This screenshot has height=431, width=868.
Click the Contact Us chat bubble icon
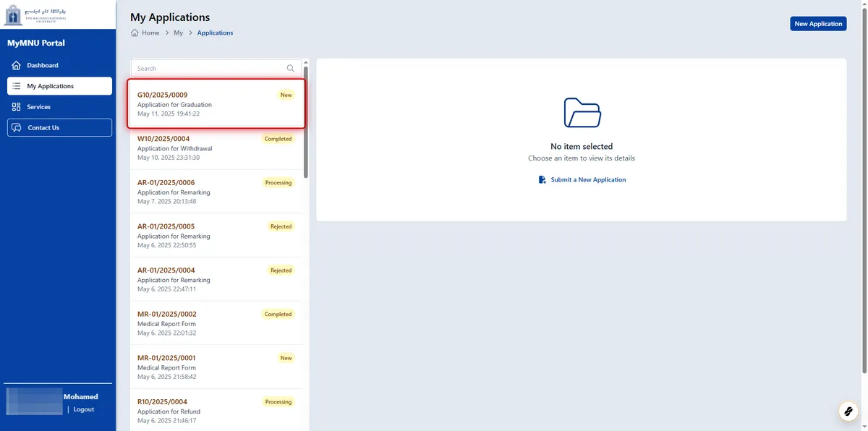point(17,128)
